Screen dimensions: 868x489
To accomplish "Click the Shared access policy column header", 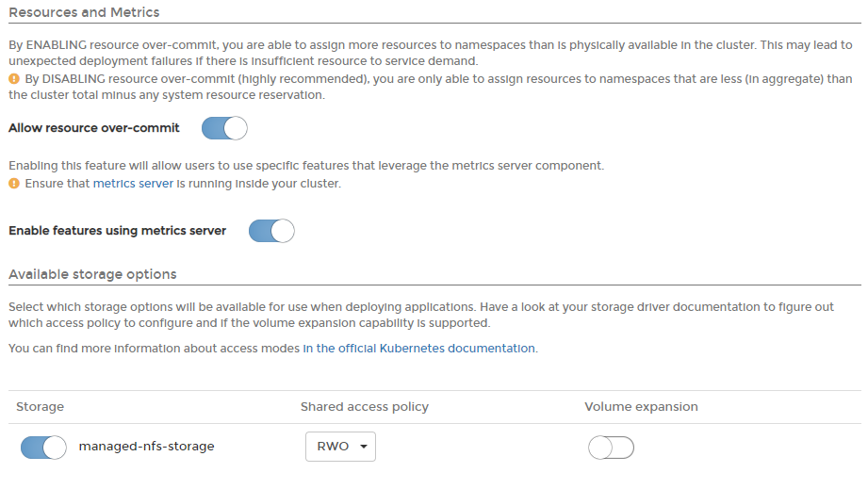I will click(x=364, y=407).
